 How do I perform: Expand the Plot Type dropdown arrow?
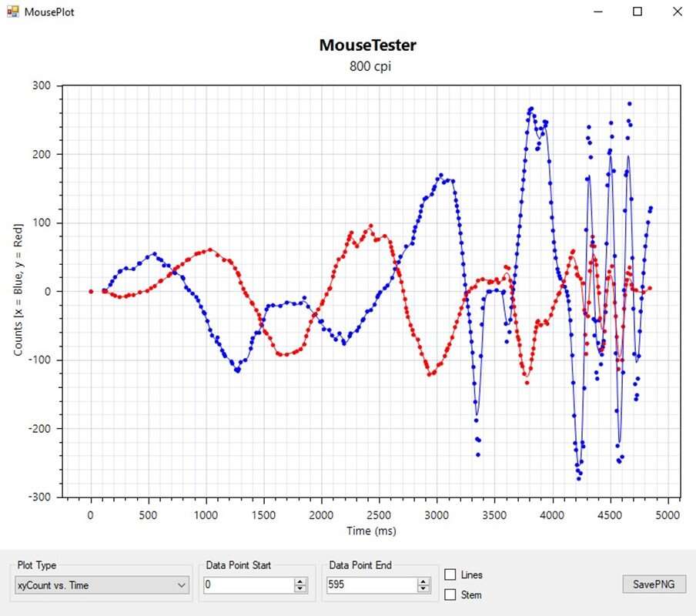182,585
